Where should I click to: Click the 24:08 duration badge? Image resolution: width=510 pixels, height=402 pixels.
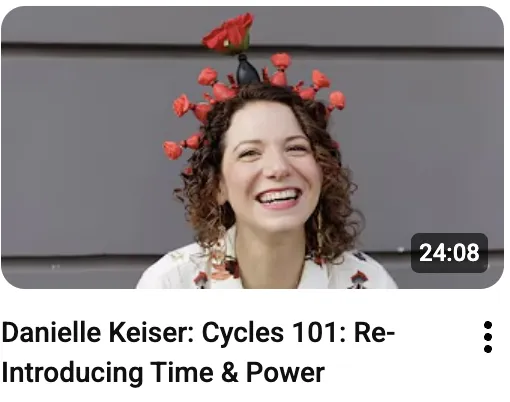coord(449,253)
